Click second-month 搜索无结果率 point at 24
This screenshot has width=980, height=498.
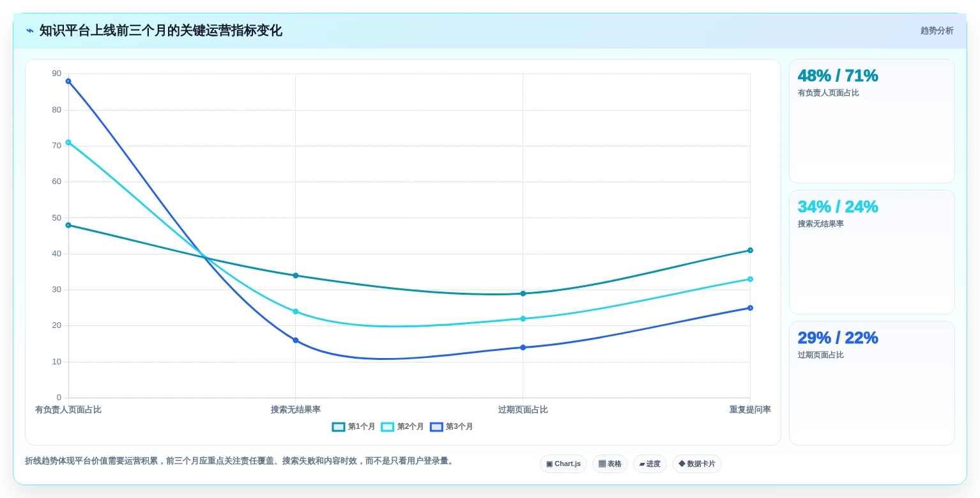295,311
